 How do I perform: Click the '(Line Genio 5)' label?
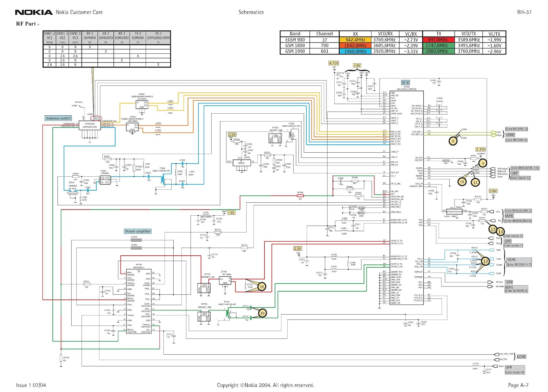[513, 236]
